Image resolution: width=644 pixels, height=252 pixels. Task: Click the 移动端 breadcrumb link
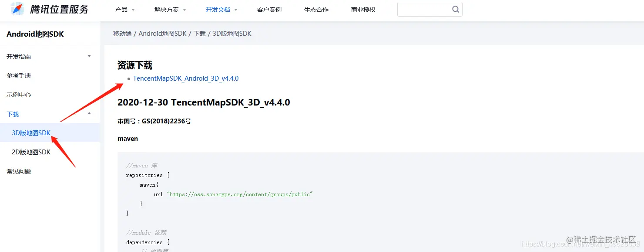(x=122, y=34)
